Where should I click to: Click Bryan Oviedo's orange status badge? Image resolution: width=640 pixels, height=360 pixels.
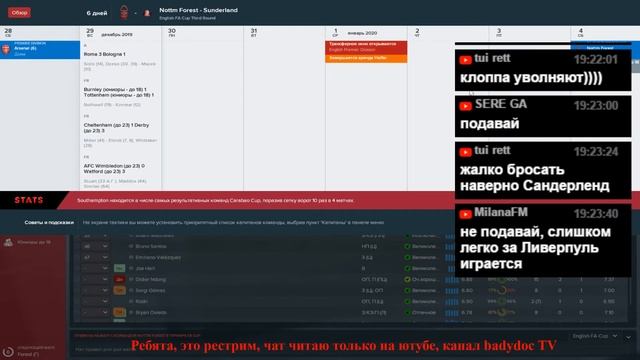pyautogui.click(x=119, y=313)
